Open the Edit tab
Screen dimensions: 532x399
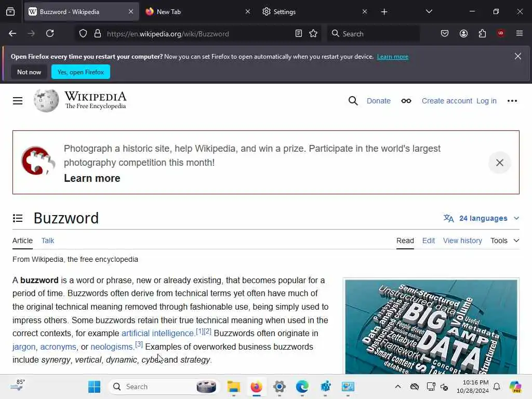coord(429,241)
